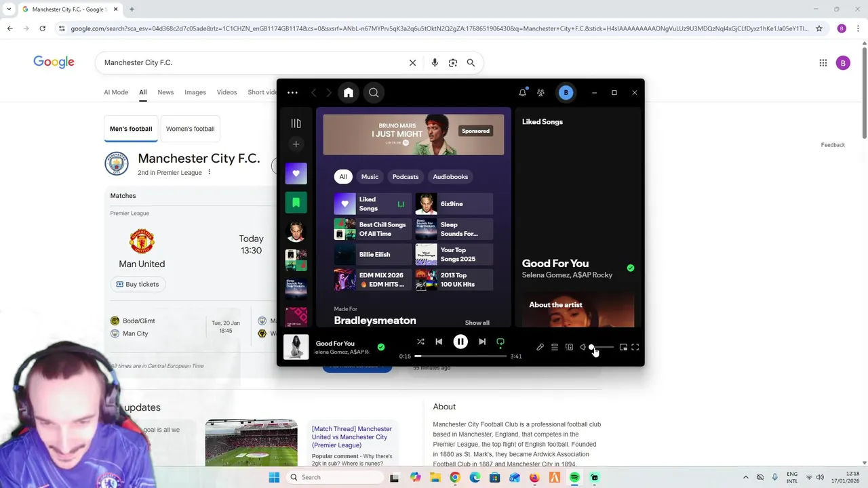Search by image with Google Lens
Screen dimensions: 868x488
(x=453, y=62)
